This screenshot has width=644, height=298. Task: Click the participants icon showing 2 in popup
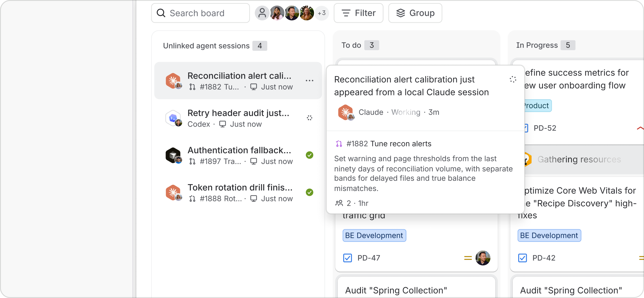[x=339, y=203]
